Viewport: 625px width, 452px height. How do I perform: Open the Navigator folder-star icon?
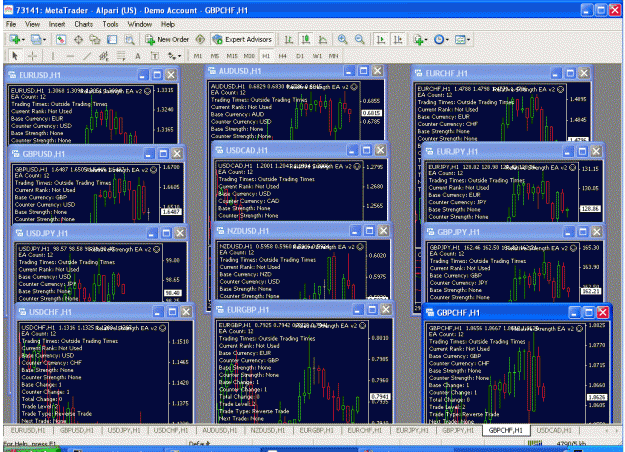95,39
